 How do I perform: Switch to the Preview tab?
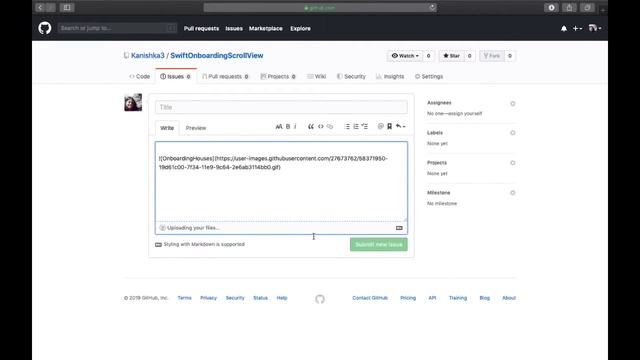coord(196,128)
